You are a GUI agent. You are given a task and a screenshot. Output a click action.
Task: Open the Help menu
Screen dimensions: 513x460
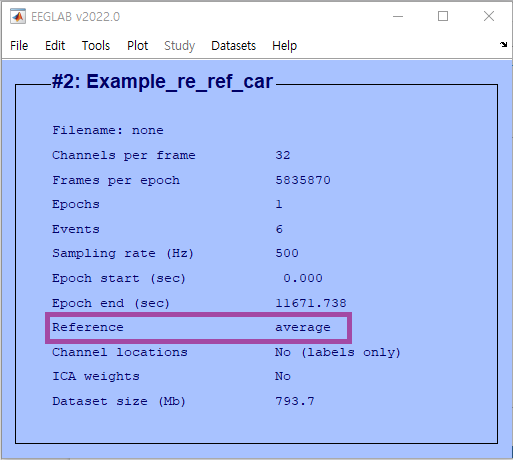(284, 46)
